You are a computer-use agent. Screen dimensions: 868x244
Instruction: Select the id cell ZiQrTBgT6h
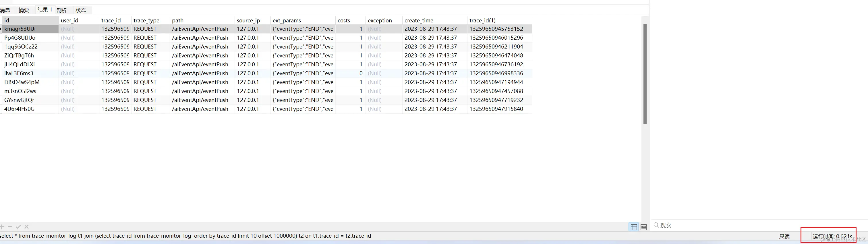pos(30,56)
